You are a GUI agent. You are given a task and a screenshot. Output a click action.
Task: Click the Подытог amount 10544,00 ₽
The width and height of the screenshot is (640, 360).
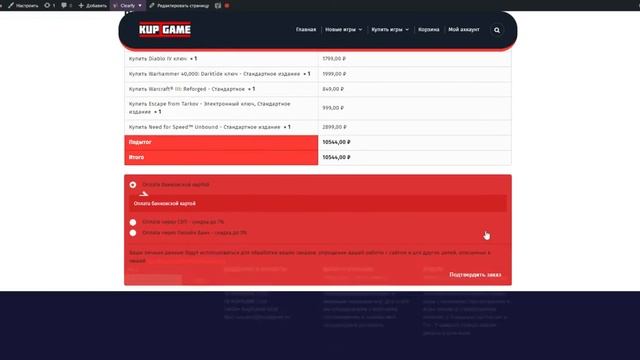click(336, 142)
